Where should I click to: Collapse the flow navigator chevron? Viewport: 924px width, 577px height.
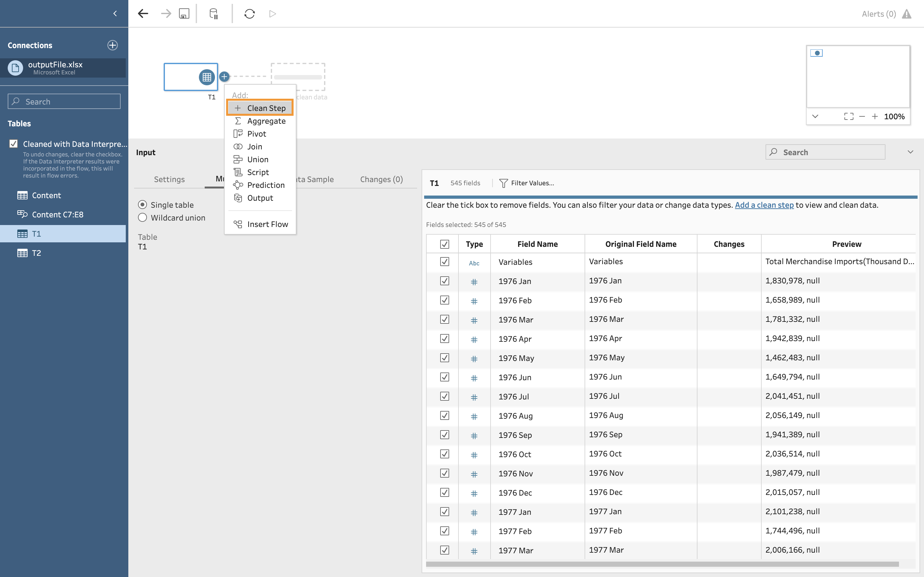[815, 116]
